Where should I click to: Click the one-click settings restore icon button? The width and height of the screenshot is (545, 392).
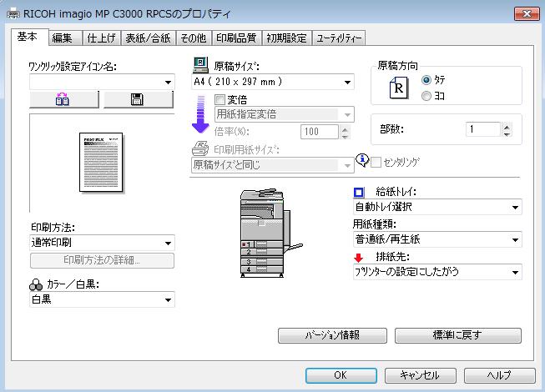coord(64,99)
